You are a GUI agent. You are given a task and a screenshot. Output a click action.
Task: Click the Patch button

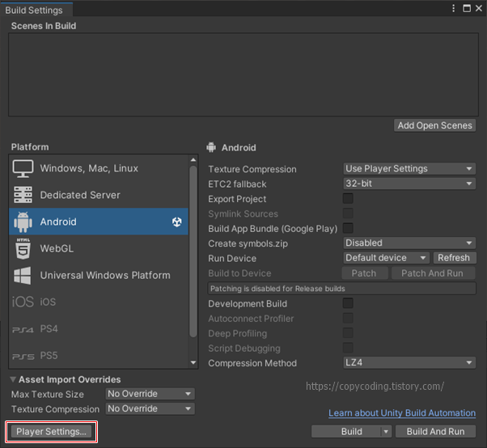pyautogui.click(x=365, y=273)
